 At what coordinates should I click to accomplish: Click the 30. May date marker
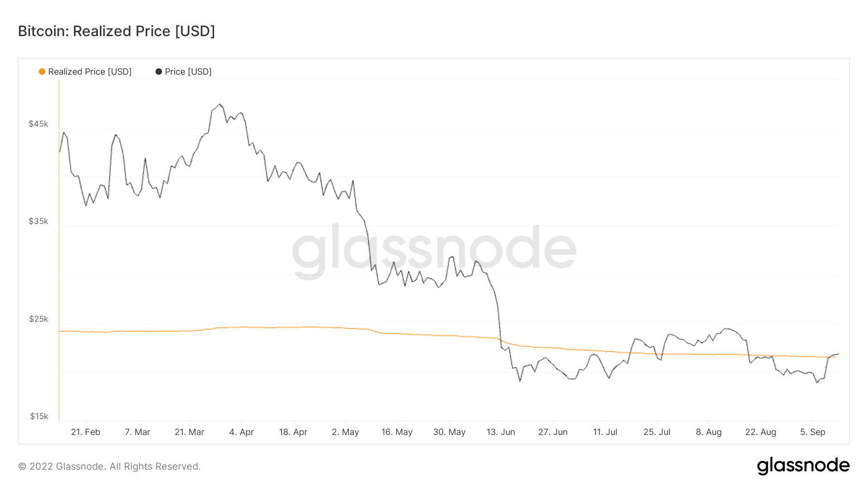click(449, 432)
